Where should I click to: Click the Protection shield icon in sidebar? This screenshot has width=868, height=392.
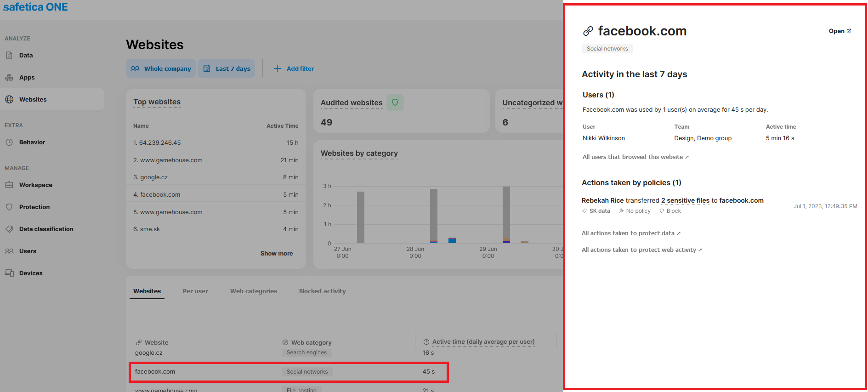[9, 207]
